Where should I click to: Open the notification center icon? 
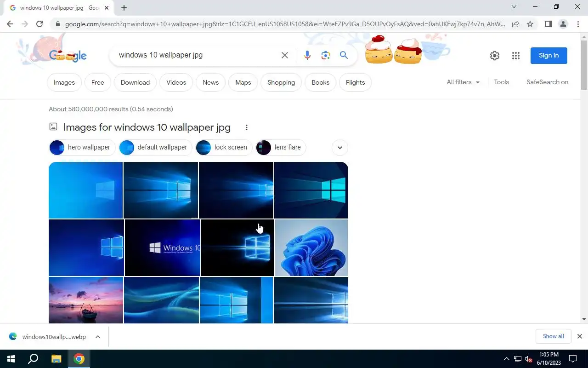tap(573, 359)
